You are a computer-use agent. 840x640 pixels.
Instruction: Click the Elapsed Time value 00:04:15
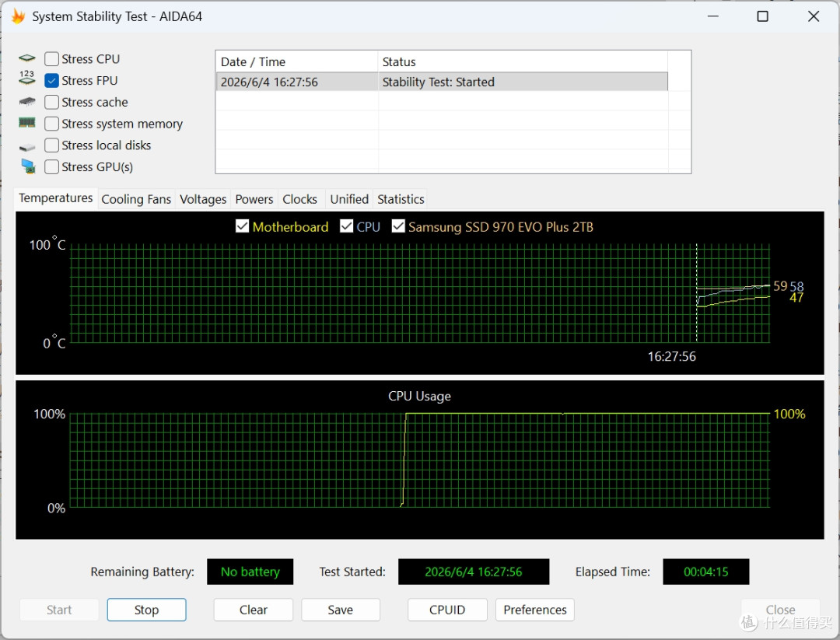[x=706, y=572]
